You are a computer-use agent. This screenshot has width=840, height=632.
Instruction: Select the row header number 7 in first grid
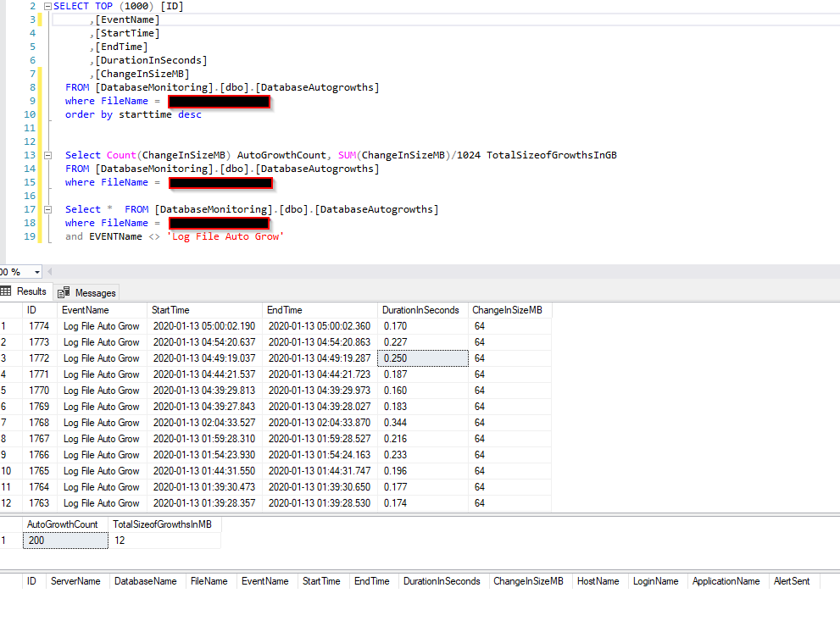click(x=11, y=423)
